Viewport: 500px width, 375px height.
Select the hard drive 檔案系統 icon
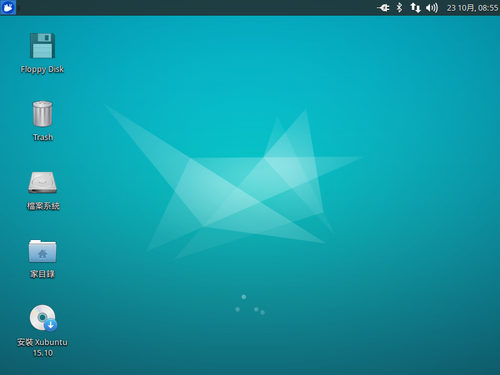(42, 182)
